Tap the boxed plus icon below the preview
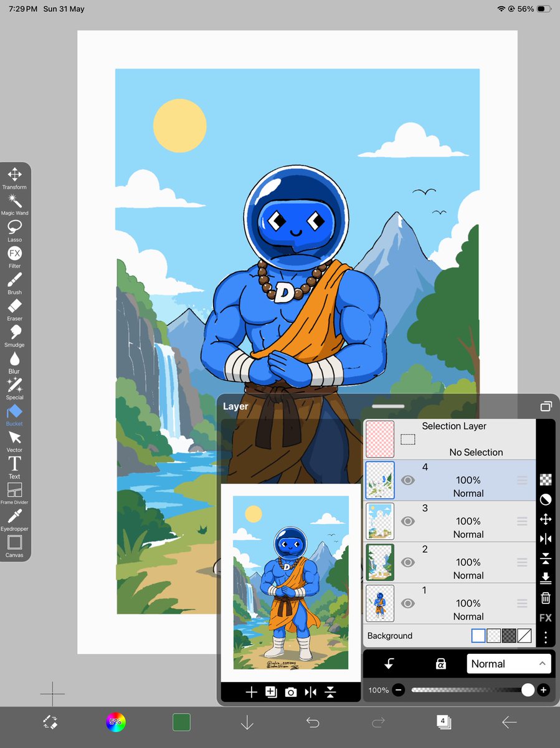560x748 pixels. [x=271, y=692]
